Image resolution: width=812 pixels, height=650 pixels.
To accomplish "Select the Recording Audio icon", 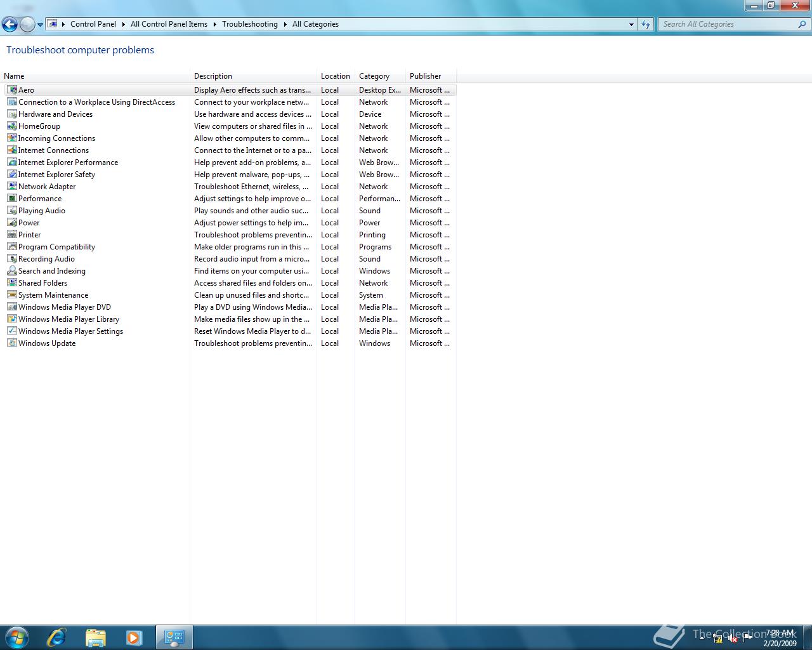I will tap(12, 259).
